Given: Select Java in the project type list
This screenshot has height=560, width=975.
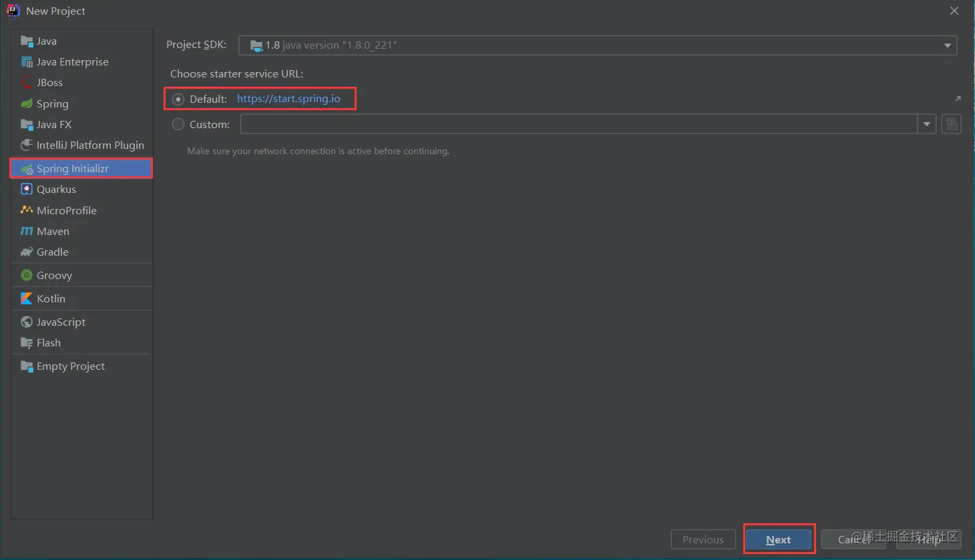Looking at the screenshot, I should point(81,41).
